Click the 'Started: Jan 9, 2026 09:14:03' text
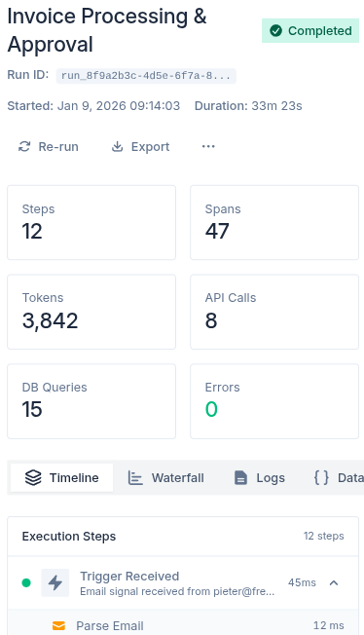The image size is (364, 635). 93,106
